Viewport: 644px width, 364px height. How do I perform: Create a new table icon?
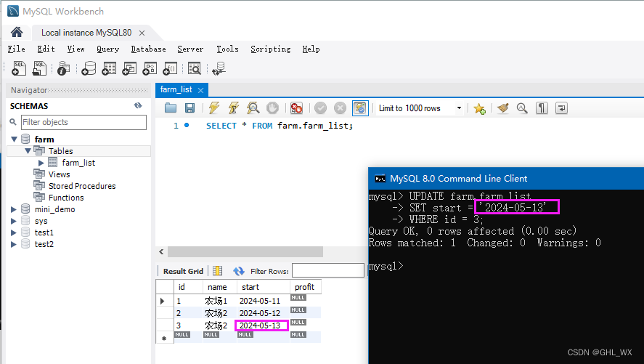pos(109,68)
